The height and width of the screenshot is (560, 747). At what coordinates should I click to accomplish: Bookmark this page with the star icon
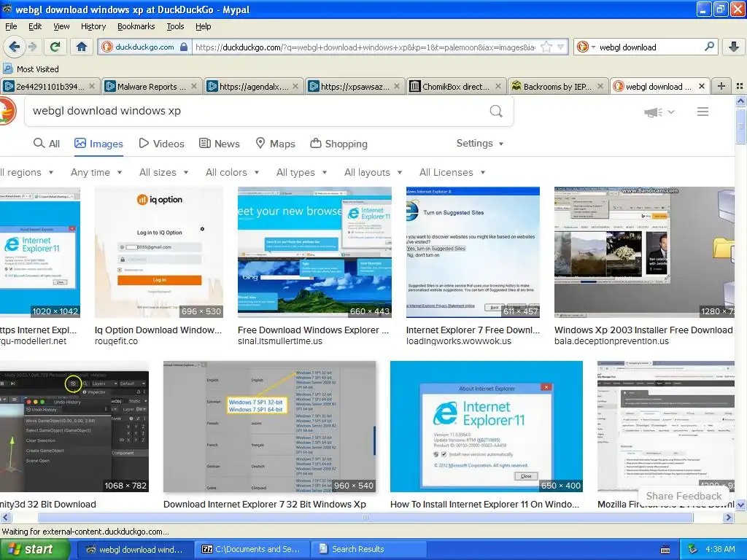coord(546,47)
